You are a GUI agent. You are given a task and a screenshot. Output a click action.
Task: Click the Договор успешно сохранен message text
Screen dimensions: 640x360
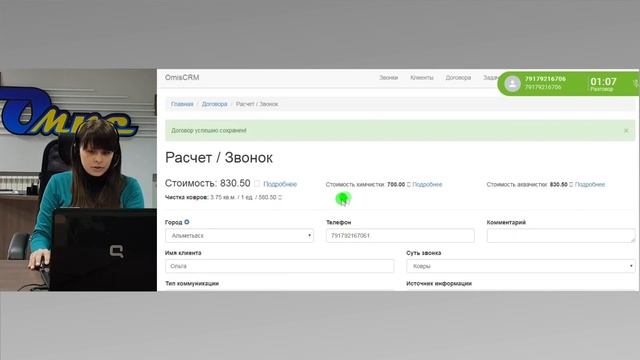(x=209, y=131)
